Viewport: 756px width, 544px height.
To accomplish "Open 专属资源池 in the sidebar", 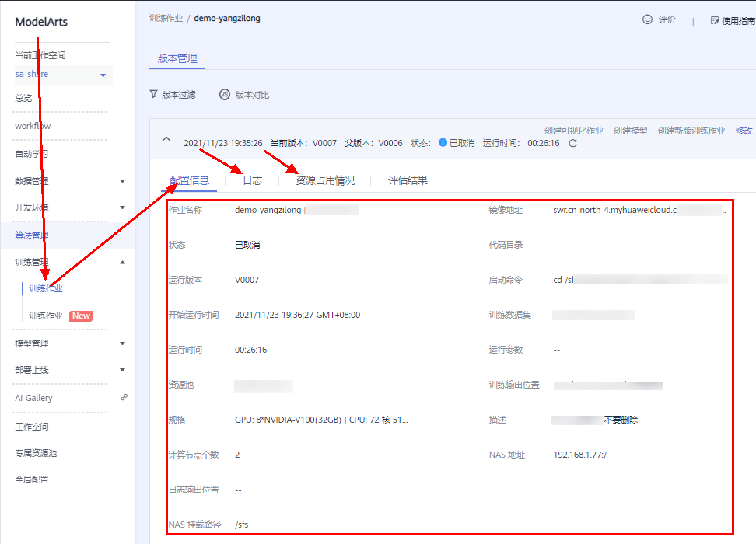I will click(x=36, y=453).
